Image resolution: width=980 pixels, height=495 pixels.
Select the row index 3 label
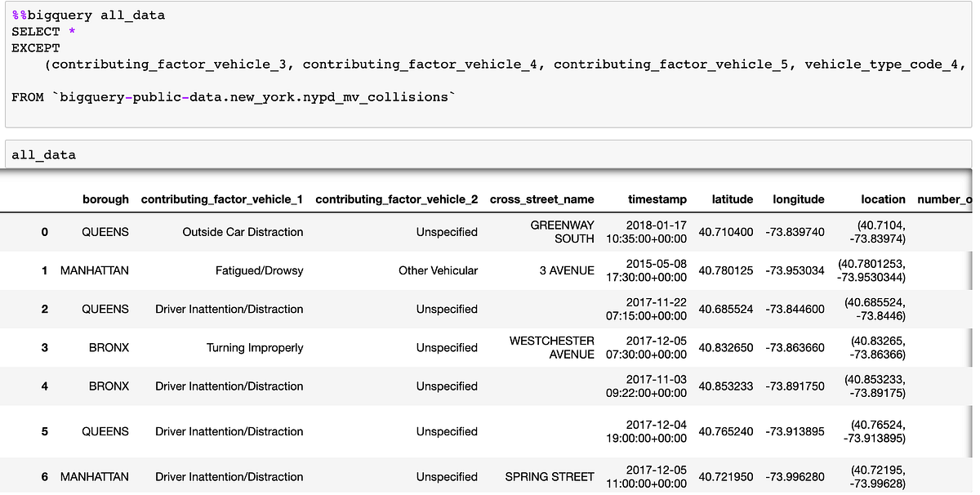45,347
